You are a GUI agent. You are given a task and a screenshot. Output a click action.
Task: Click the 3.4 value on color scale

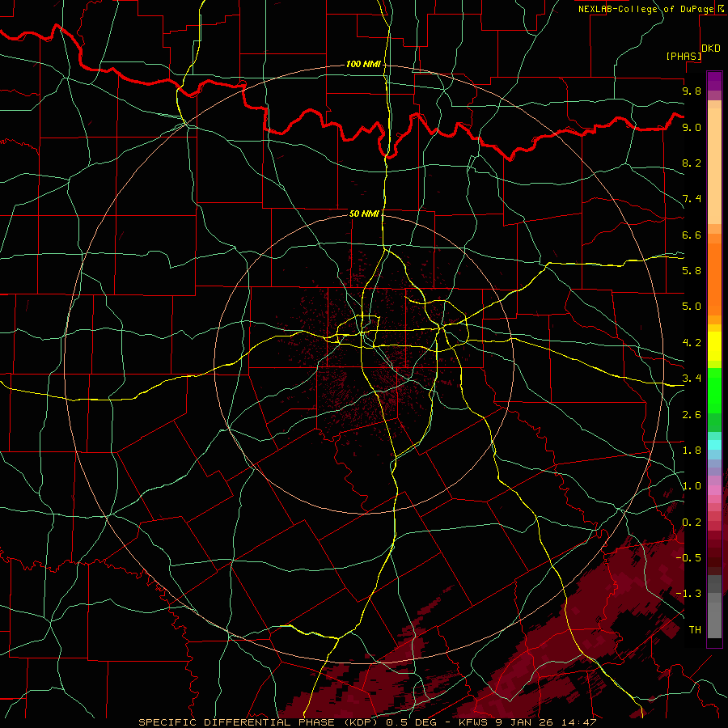pyautogui.click(x=692, y=378)
